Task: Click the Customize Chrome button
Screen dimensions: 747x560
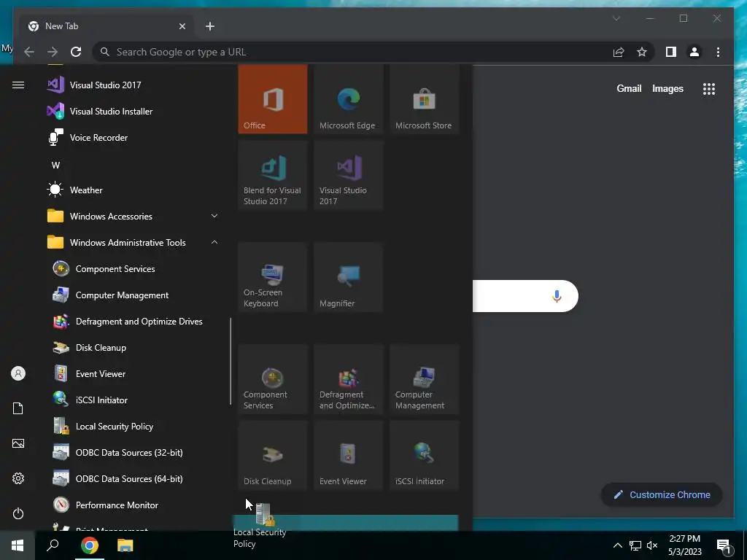Action: coord(662,494)
